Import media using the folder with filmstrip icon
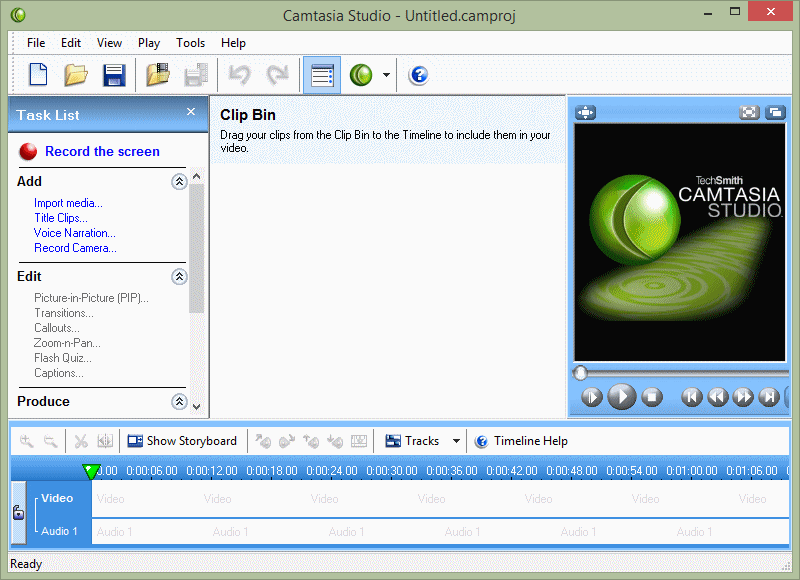Screen dimensions: 800x580 click(158, 75)
